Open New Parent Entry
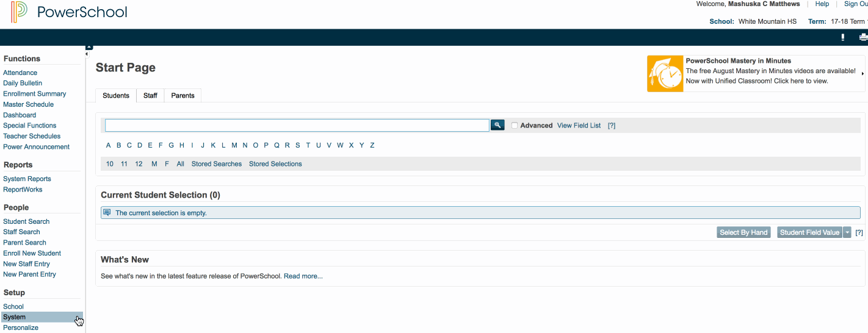The width and height of the screenshot is (868, 333). pos(29,274)
